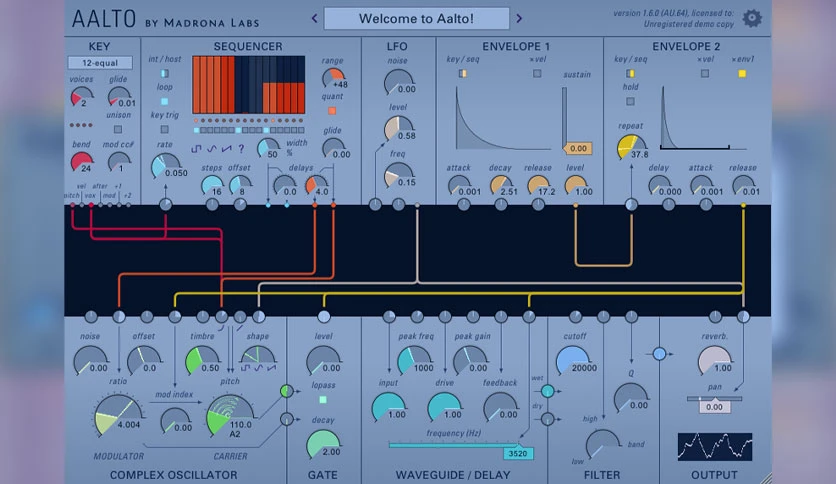Enable sequencer key trig checkbox
Viewport: 836px width, 484px height.
(x=165, y=129)
